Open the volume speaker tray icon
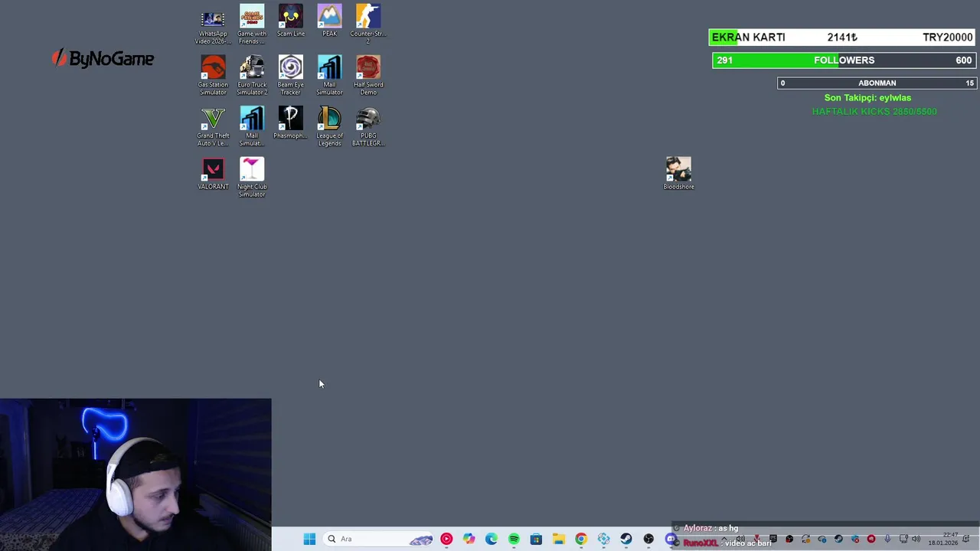This screenshot has height=551, width=980. click(916, 539)
